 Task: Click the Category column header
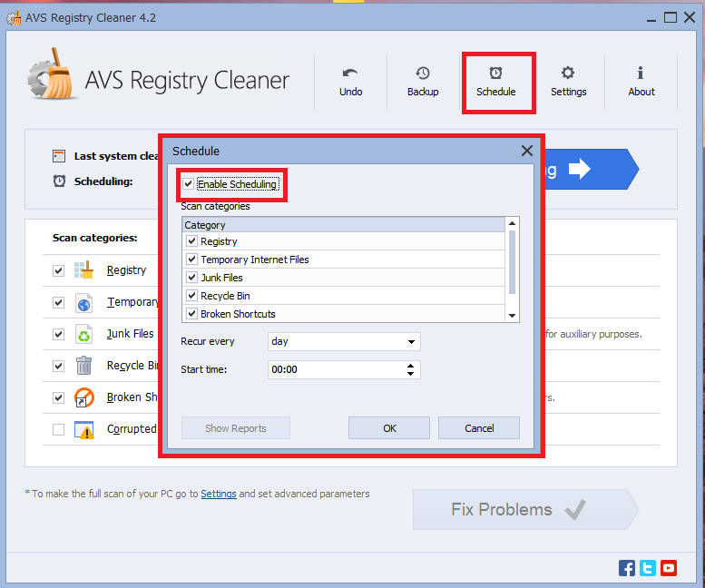coord(344,225)
